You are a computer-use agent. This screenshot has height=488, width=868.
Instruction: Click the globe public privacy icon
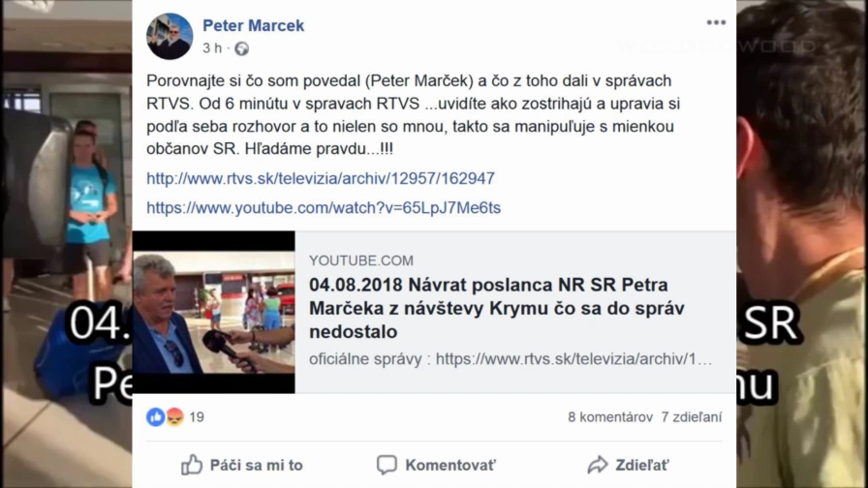241,48
